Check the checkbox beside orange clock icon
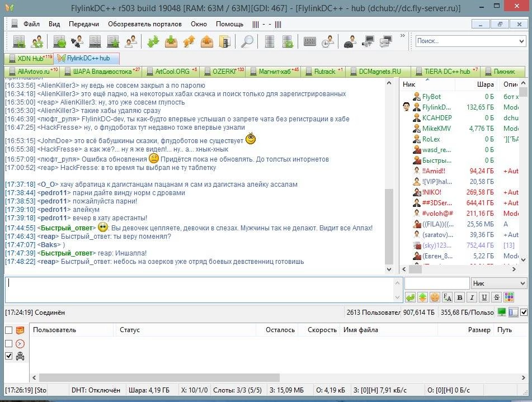This screenshot has height=402, width=532. coord(9,343)
